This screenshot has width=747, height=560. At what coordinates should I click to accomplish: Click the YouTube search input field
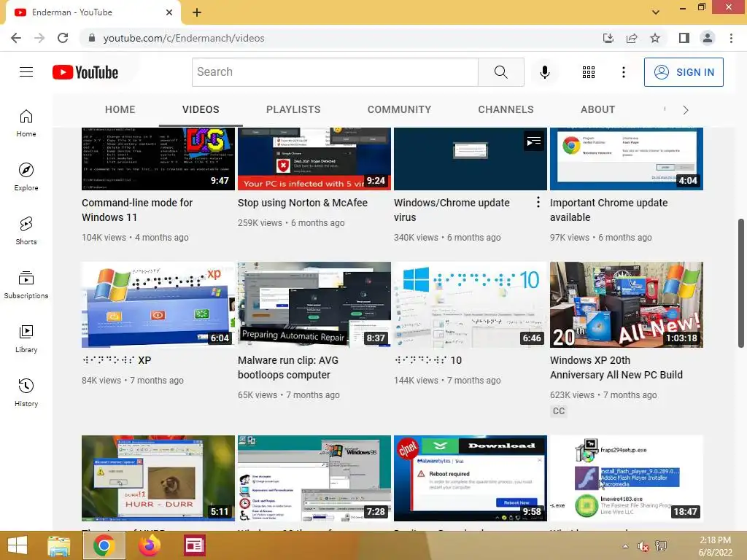coord(335,72)
